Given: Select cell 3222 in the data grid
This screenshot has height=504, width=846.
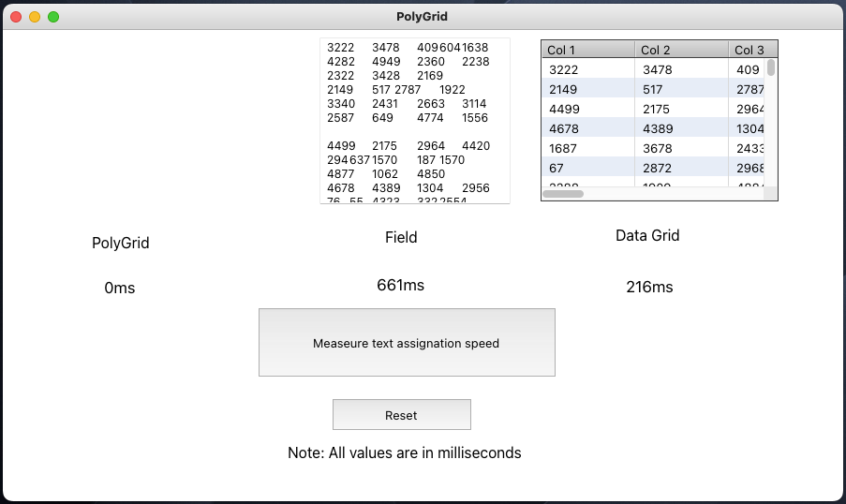Looking at the screenshot, I should (x=563, y=69).
